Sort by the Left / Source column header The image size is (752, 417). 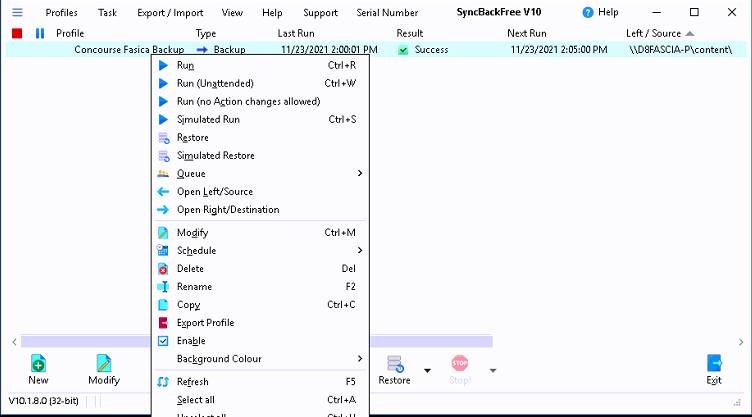coord(653,33)
